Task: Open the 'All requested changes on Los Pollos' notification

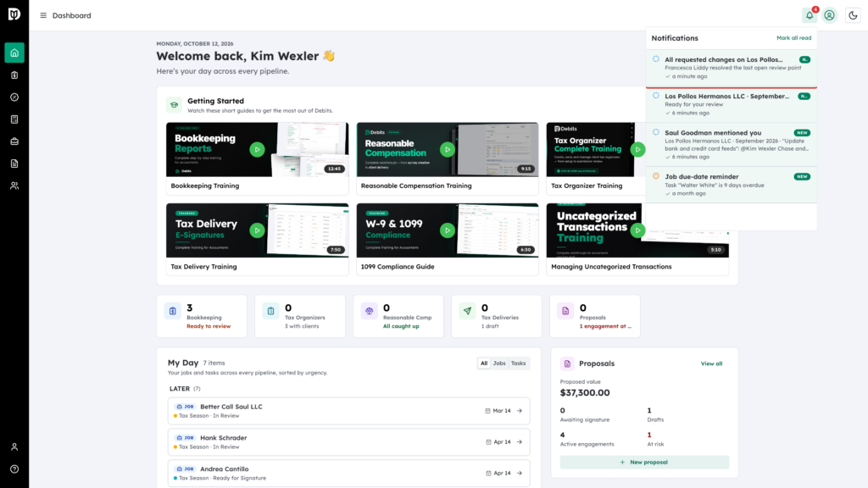Action: coord(732,68)
